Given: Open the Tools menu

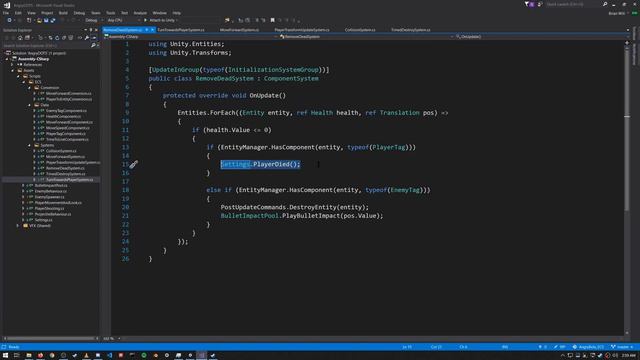Looking at the screenshot, I should pos(111,13).
